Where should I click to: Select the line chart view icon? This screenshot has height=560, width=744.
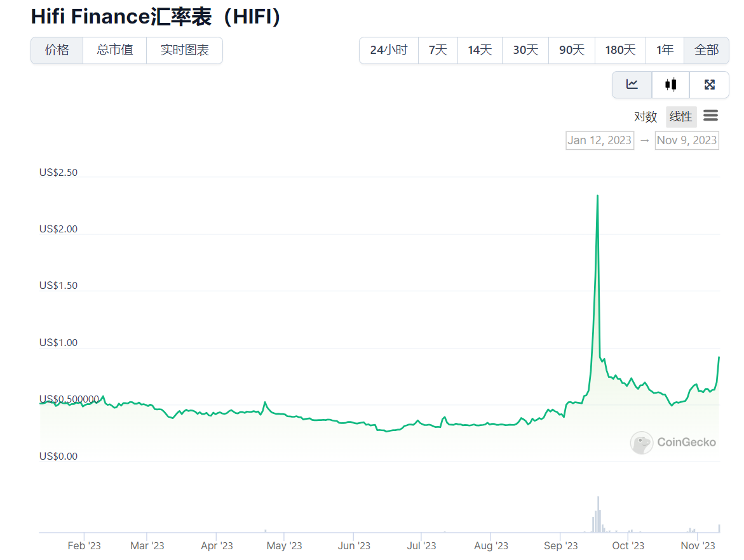click(632, 84)
